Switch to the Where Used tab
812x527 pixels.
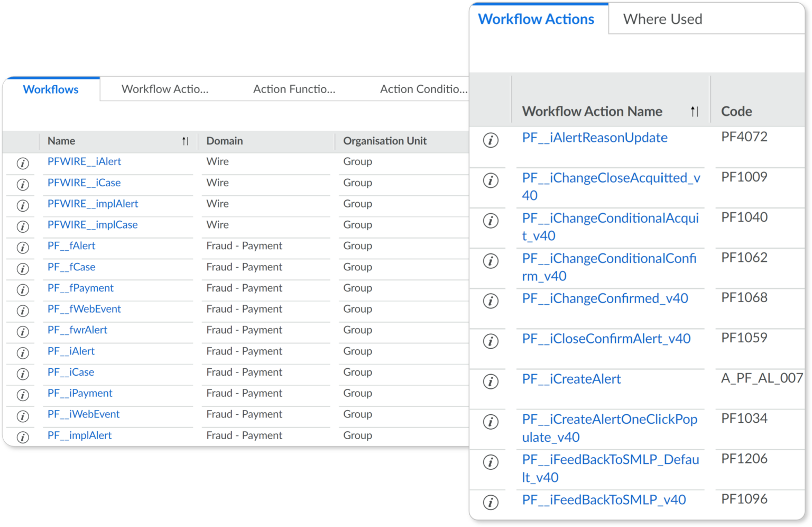coord(662,19)
